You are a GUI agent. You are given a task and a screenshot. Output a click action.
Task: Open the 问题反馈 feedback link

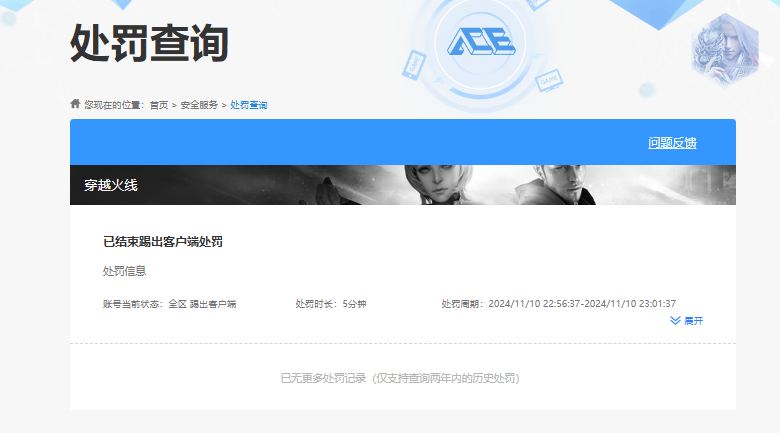coord(672,143)
